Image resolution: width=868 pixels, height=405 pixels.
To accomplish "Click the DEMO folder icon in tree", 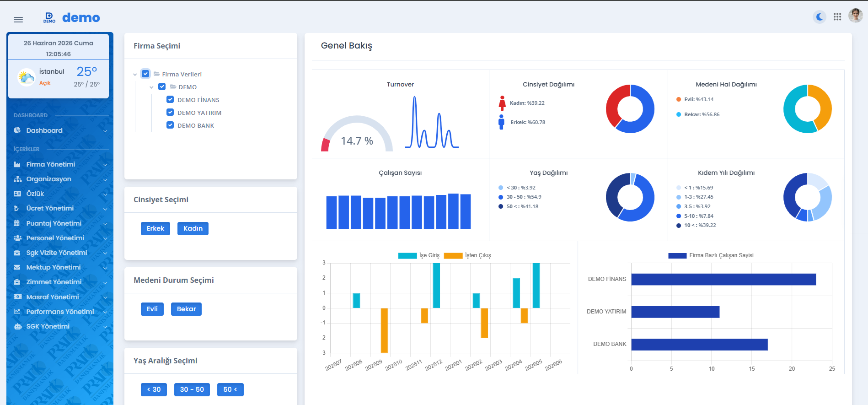I will pyautogui.click(x=173, y=86).
